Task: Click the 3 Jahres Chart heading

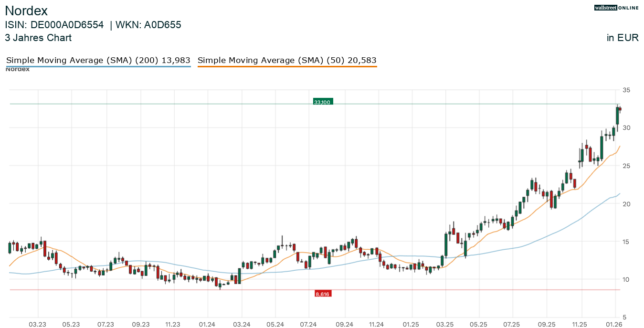Action: pyautogui.click(x=38, y=38)
